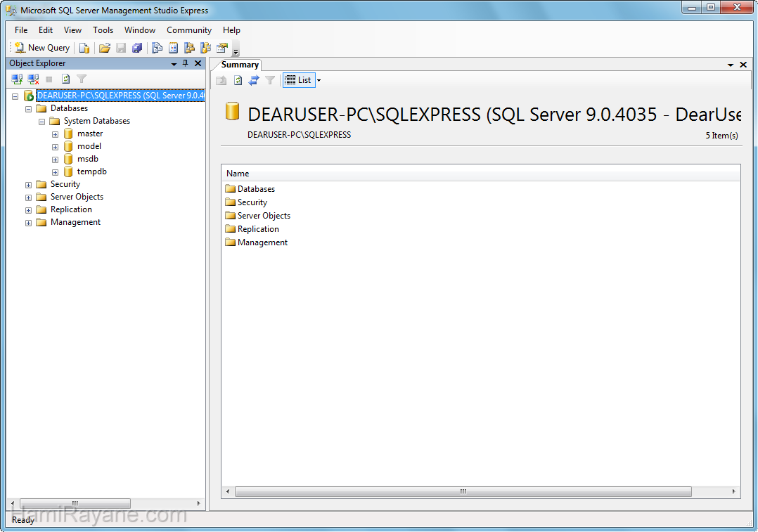Close the Object Explorer panel
This screenshot has width=758, height=532.
(198, 63)
